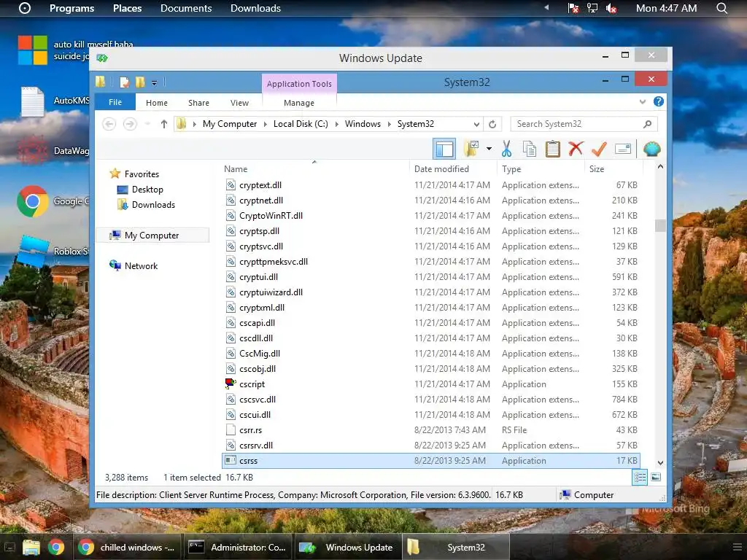This screenshot has width=747, height=560.
Task: Click the search magnifier in top panel
Action: coord(721,8)
